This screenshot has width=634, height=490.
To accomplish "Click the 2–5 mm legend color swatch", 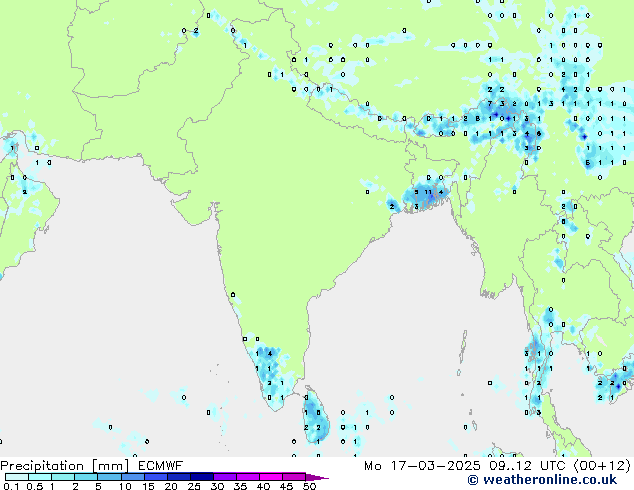I will (x=86, y=477).
